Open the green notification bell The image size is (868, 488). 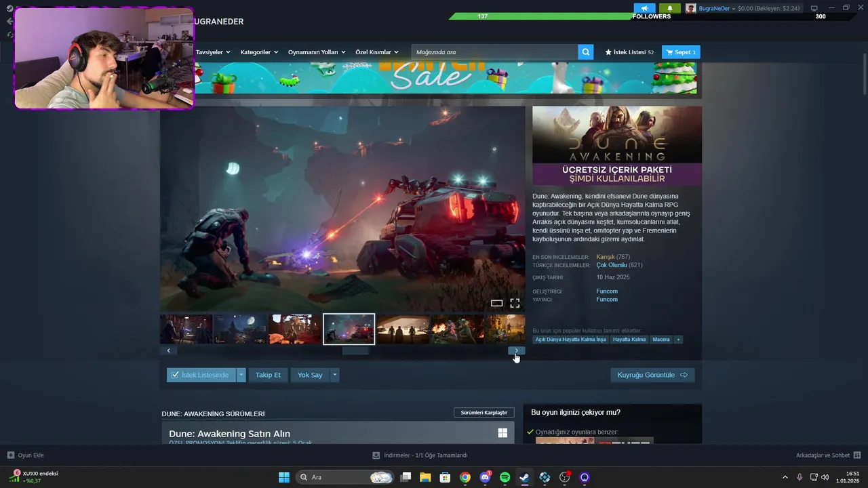click(670, 8)
